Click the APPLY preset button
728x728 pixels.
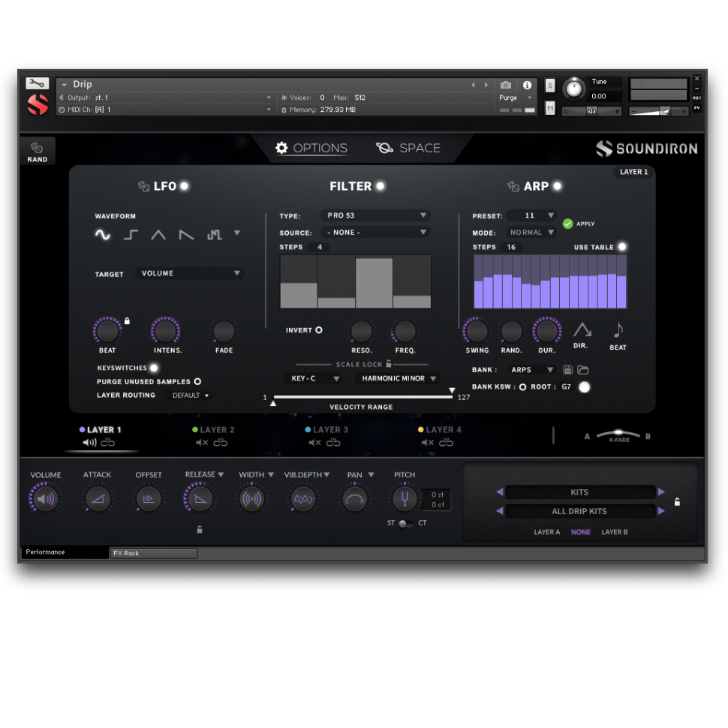[579, 224]
